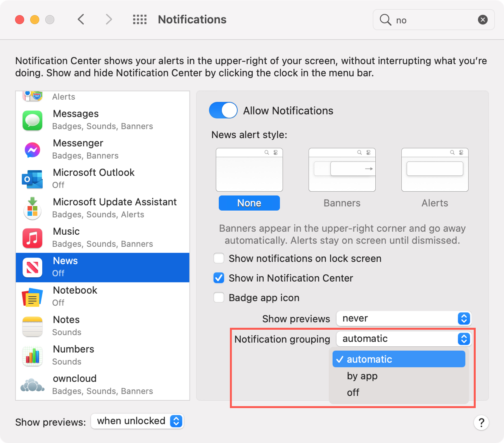Open the Messages app notification settings
The image size is (504, 443).
tap(32, 121)
